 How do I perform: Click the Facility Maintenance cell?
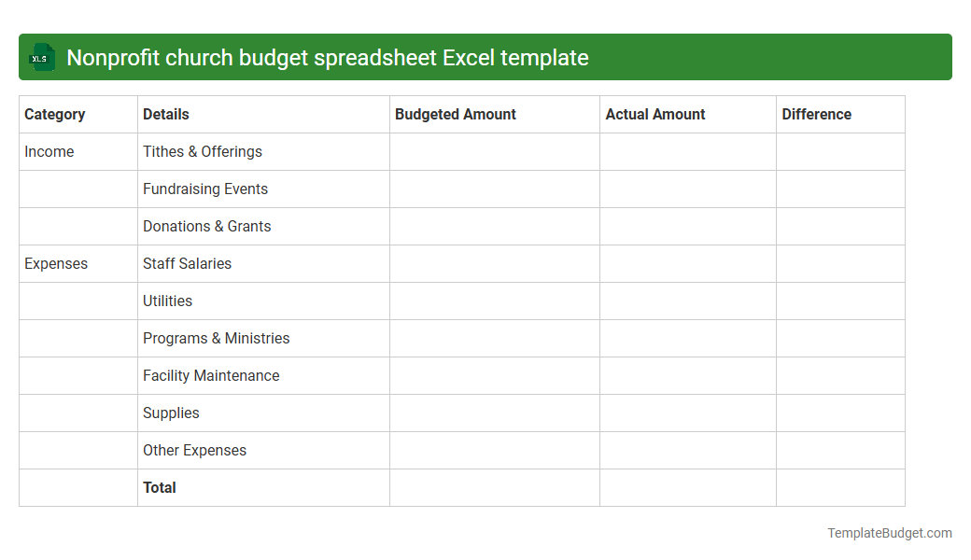pyautogui.click(x=211, y=375)
